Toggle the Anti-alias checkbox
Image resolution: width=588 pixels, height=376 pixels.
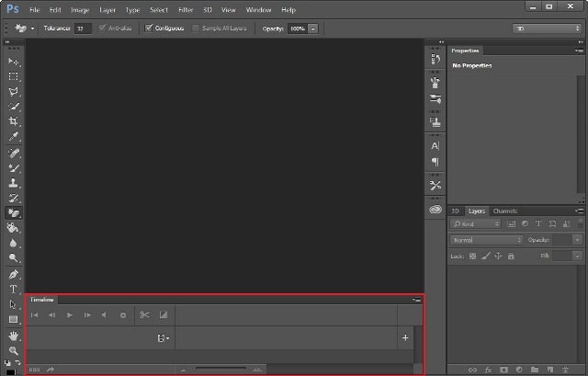pyautogui.click(x=102, y=28)
